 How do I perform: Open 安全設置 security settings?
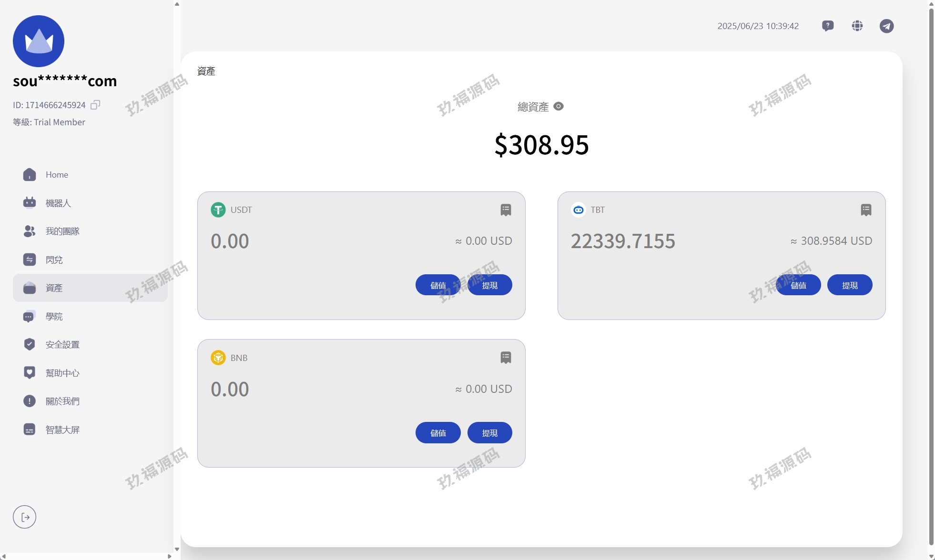coord(62,344)
